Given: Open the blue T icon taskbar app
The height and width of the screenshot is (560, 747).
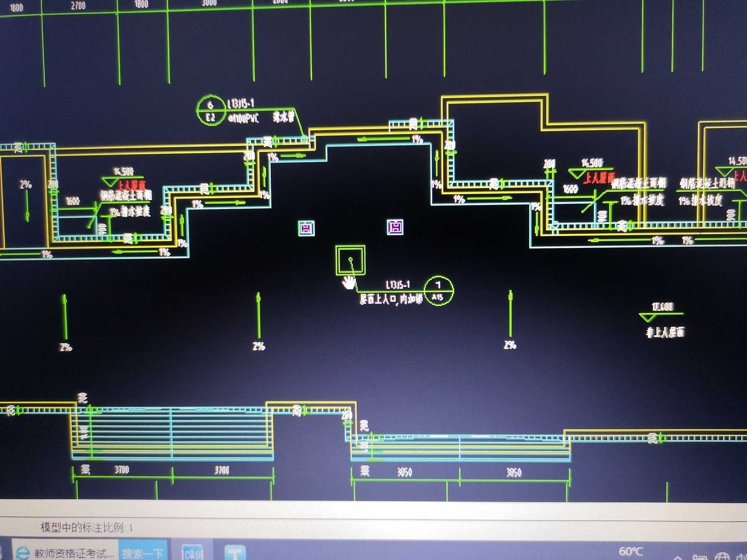Looking at the screenshot, I should pos(235,553).
